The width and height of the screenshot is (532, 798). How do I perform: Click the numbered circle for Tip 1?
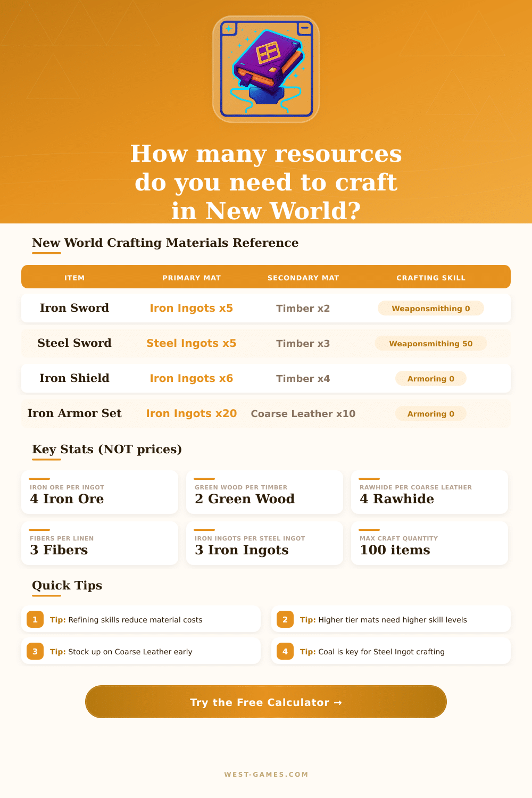35,619
